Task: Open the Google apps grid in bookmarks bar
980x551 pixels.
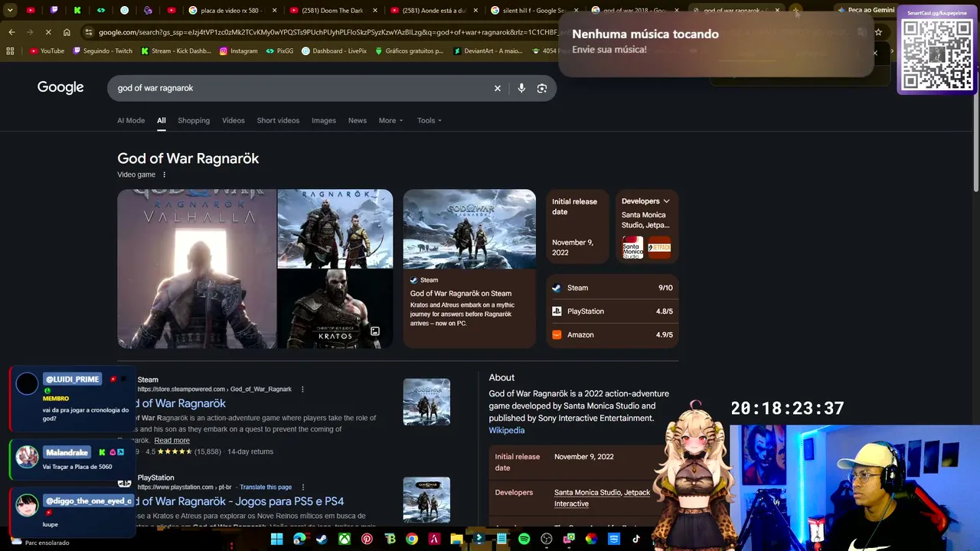Action: coord(10,51)
